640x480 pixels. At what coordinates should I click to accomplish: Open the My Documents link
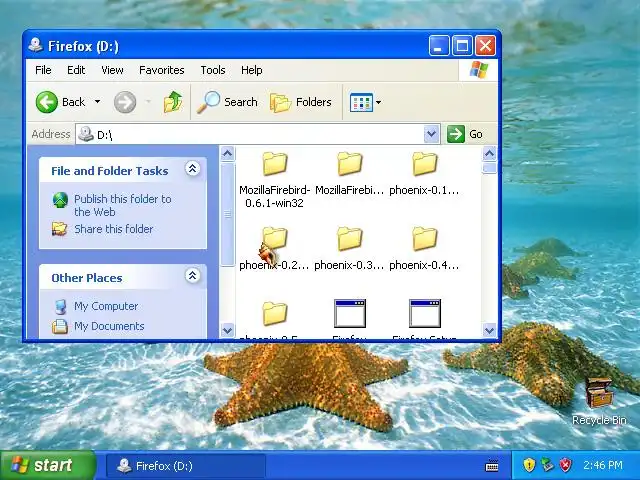point(109,326)
